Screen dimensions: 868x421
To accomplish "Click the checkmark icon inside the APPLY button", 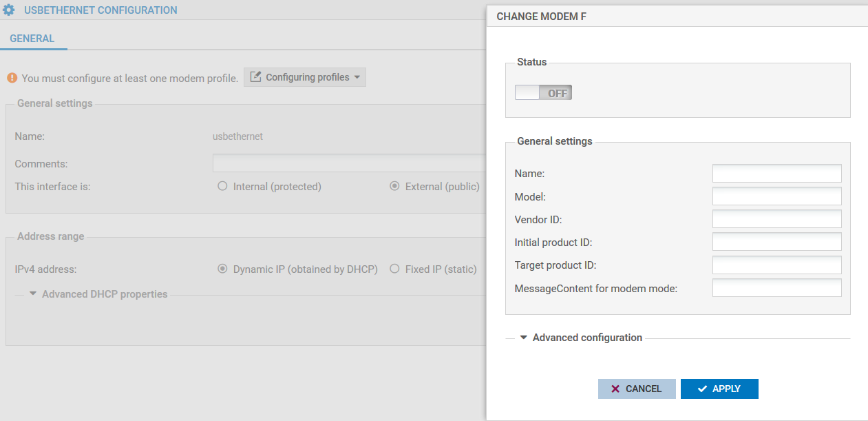I will [703, 389].
